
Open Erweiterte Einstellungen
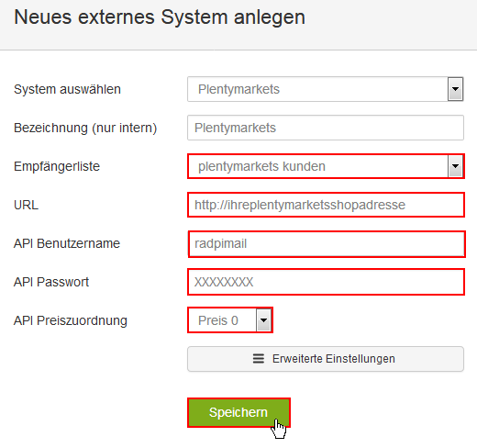pos(326,359)
